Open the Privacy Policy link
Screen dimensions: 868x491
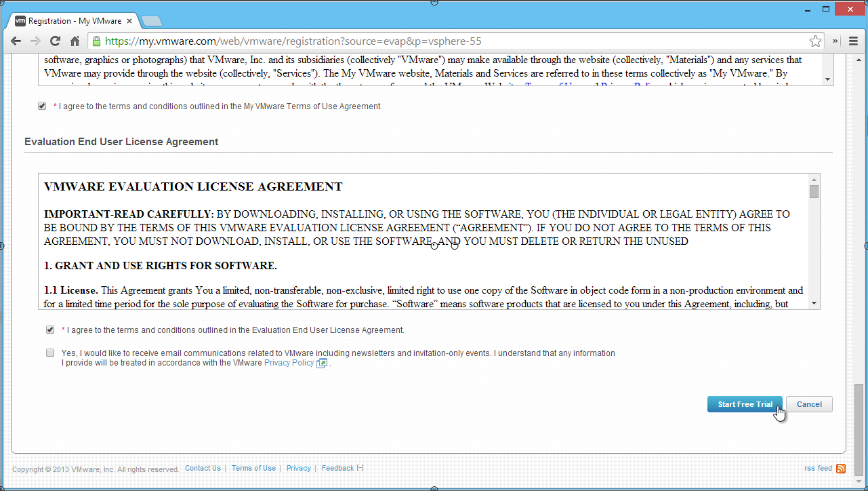point(289,363)
